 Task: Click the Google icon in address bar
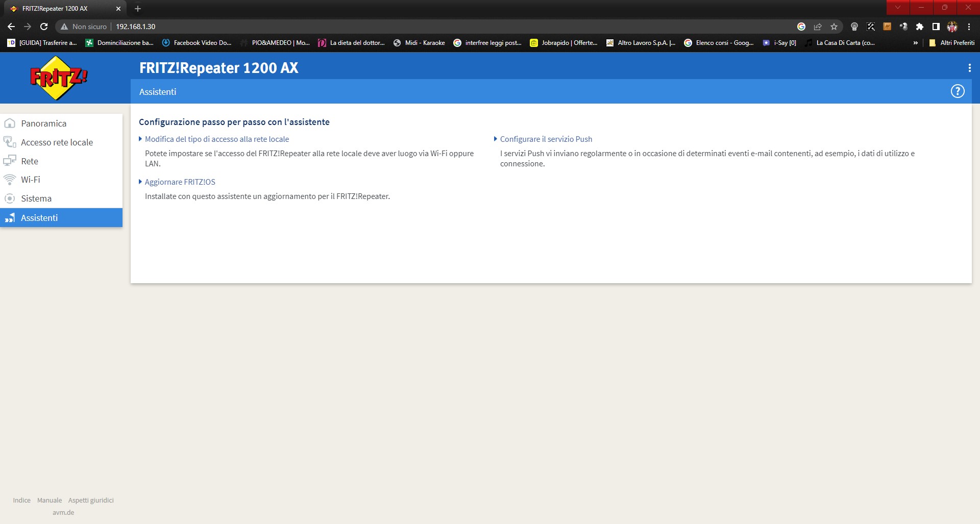(801, 27)
